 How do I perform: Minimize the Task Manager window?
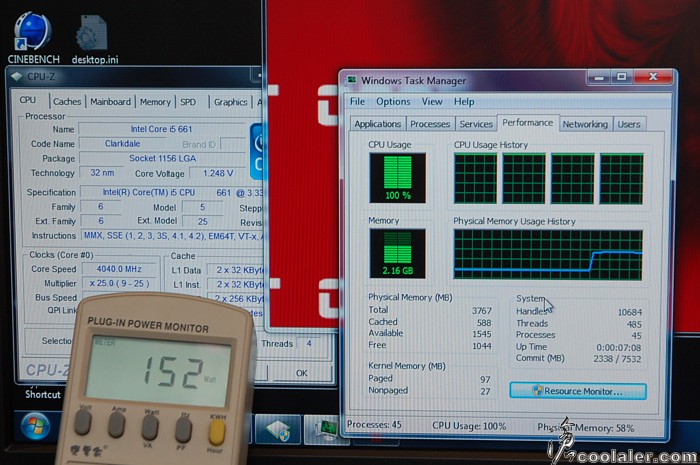599,78
